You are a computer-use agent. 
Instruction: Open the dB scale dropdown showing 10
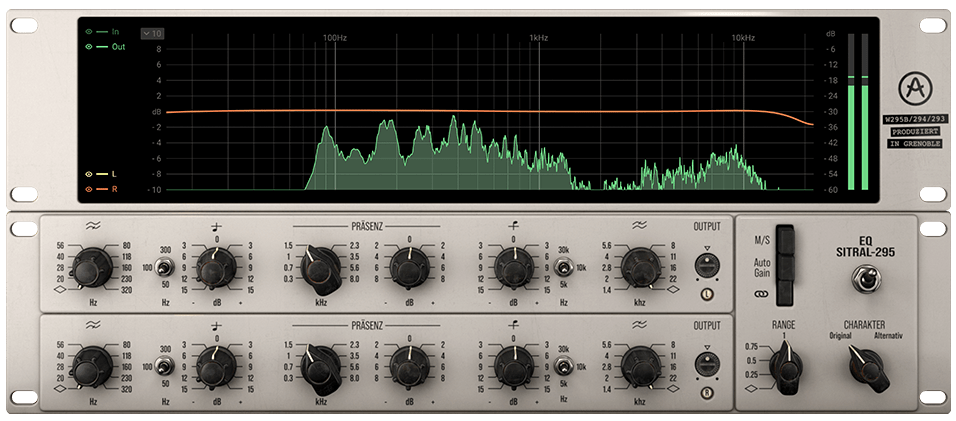click(152, 33)
